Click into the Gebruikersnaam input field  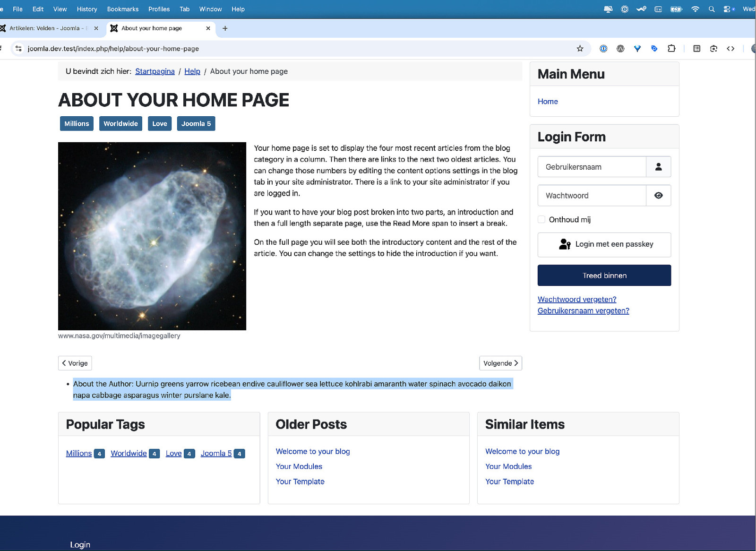pyautogui.click(x=592, y=167)
